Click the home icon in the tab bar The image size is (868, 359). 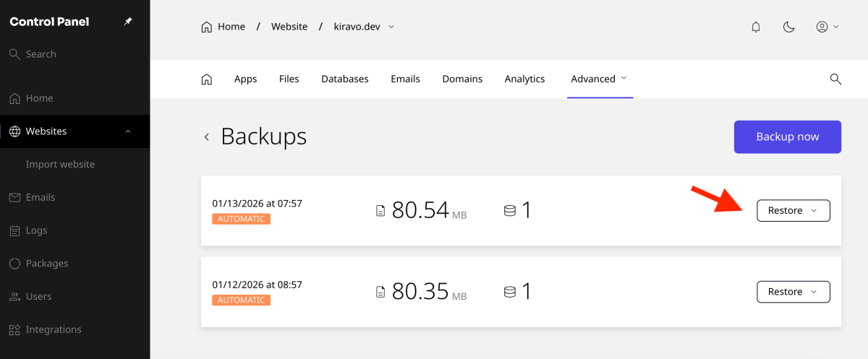(206, 79)
